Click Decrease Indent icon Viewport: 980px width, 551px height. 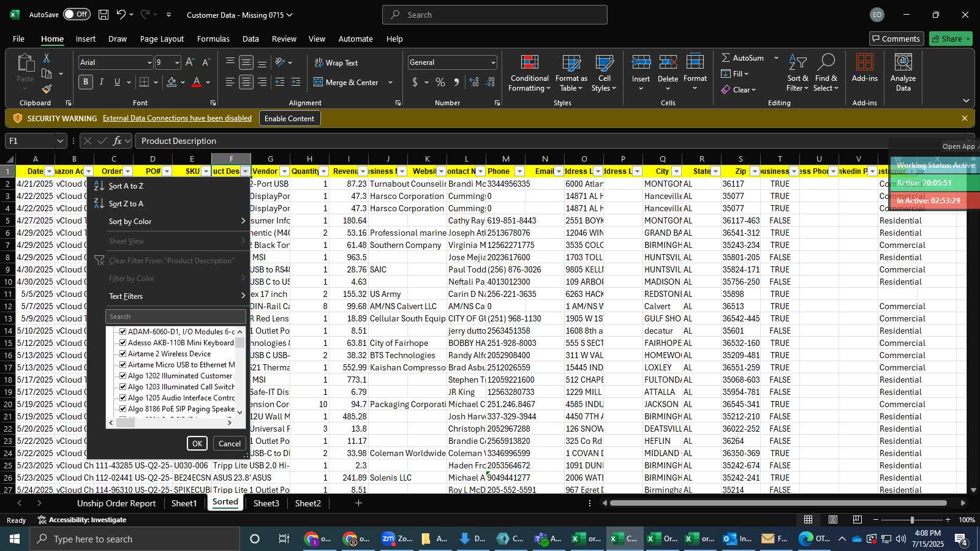pos(280,82)
